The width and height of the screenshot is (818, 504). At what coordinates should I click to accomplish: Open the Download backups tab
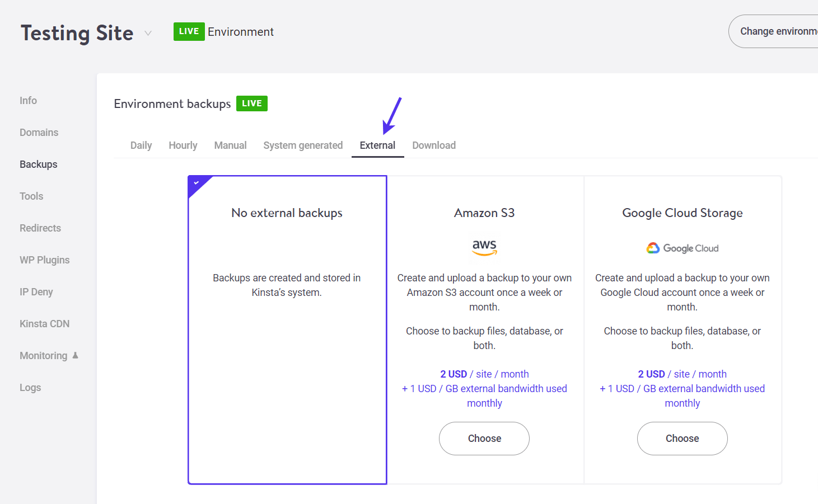click(434, 145)
